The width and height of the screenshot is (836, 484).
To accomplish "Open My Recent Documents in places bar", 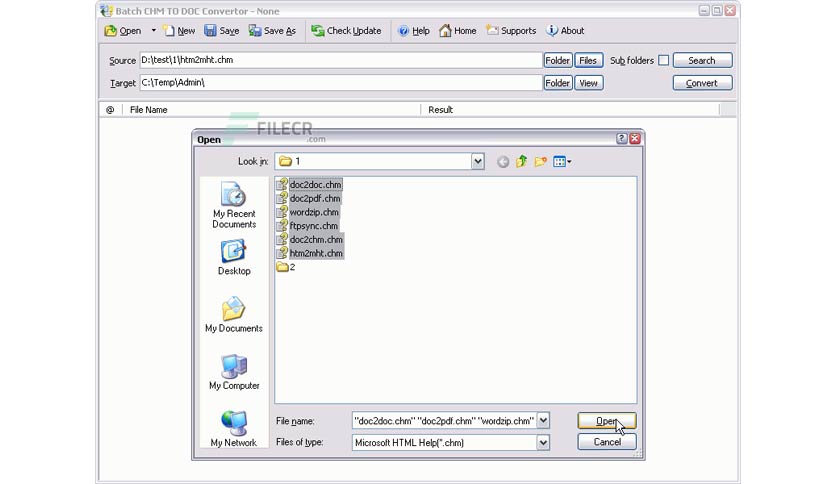I will point(234,205).
